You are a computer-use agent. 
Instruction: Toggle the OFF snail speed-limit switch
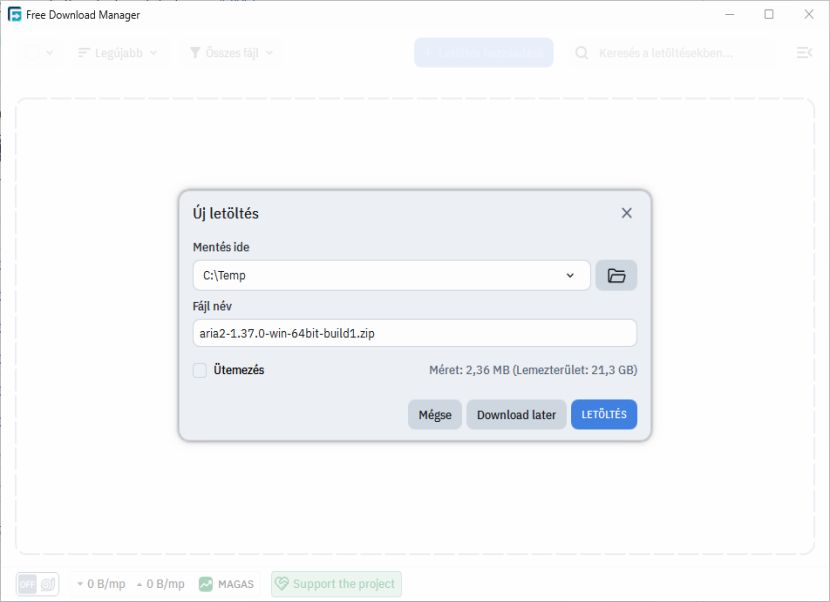click(x=37, y=584)
